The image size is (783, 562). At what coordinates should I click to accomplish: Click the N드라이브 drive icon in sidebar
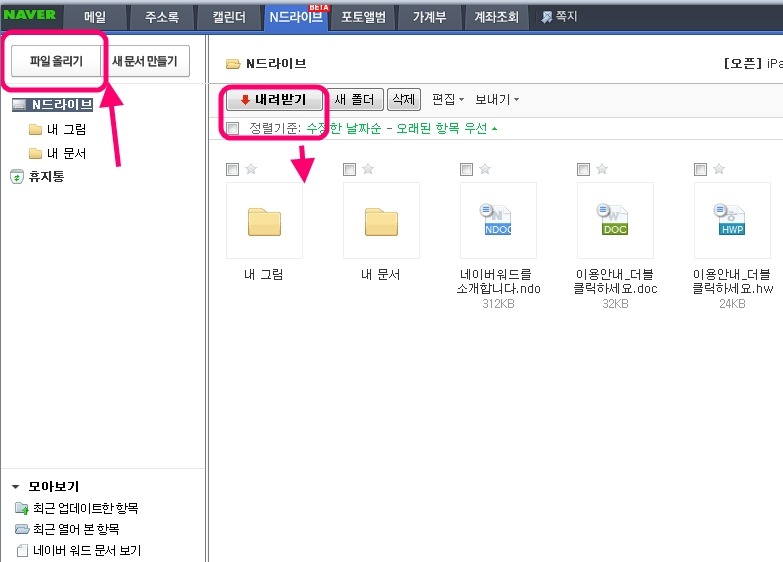tap(19, 104)
